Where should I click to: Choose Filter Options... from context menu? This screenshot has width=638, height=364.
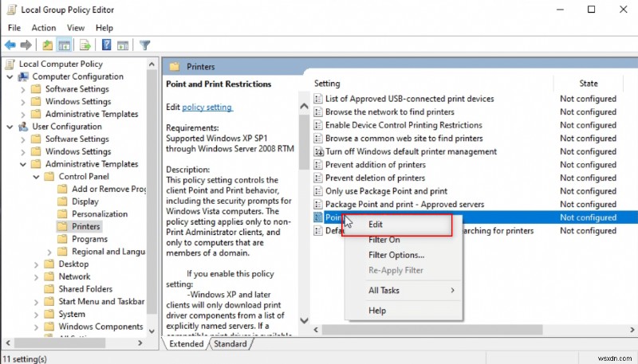(x=403, y=255)
